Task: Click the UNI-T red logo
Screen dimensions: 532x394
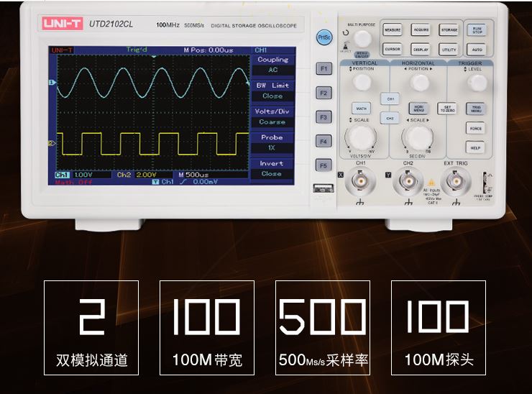Action: (63, 24)
